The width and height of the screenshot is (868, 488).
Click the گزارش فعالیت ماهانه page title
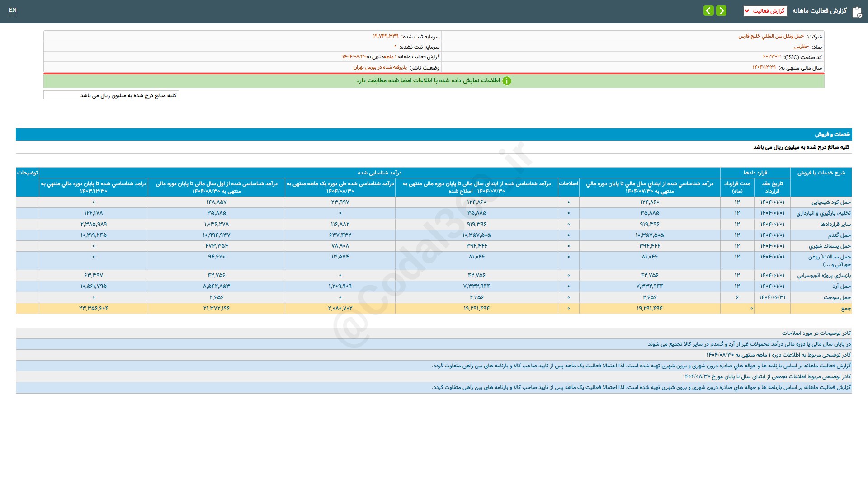(x=819, y=11)
